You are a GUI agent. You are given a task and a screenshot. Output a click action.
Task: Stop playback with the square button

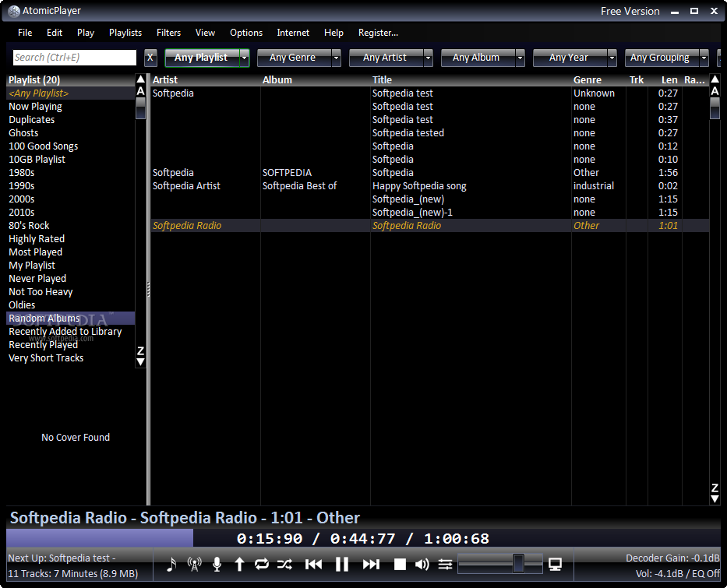[400, 565]
